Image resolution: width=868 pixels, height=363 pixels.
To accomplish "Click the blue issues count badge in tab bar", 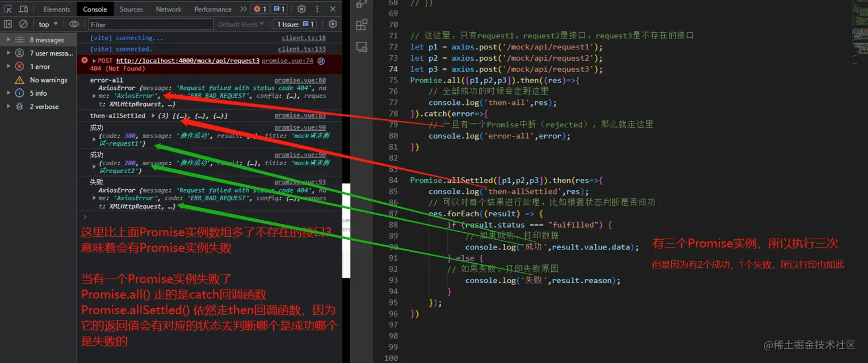I will pyautogui.click(x=279, y=9).
